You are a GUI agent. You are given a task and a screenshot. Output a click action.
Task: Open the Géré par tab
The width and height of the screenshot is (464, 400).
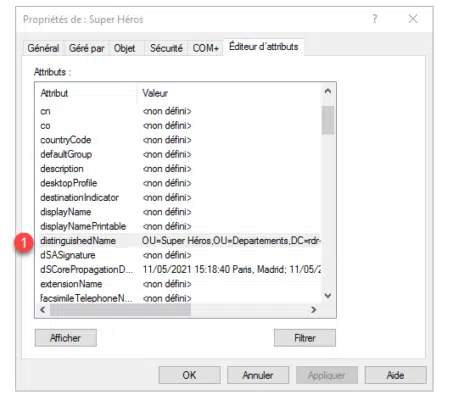(x=86, y=48)
